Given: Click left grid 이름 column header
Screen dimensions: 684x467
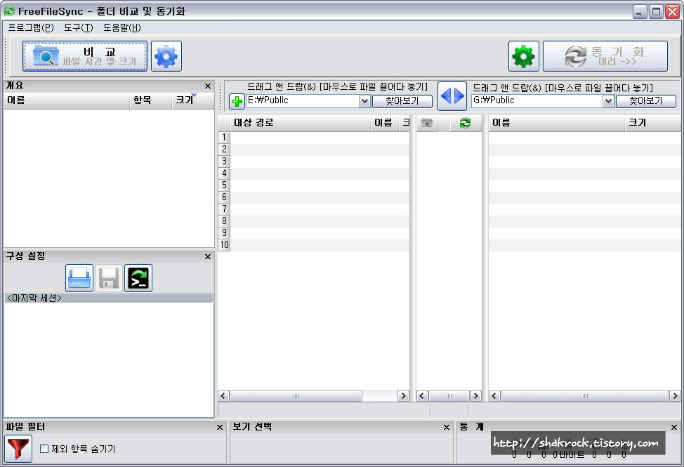Looking at the screenshot, I should (384, 123).
